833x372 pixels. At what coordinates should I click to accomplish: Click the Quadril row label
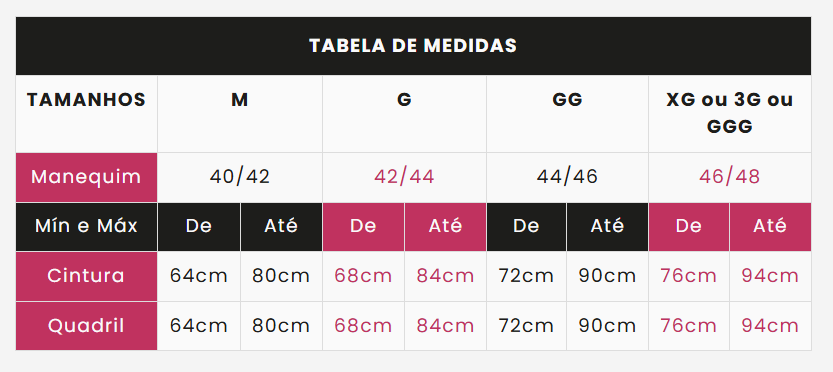click(x=87, y=326)
